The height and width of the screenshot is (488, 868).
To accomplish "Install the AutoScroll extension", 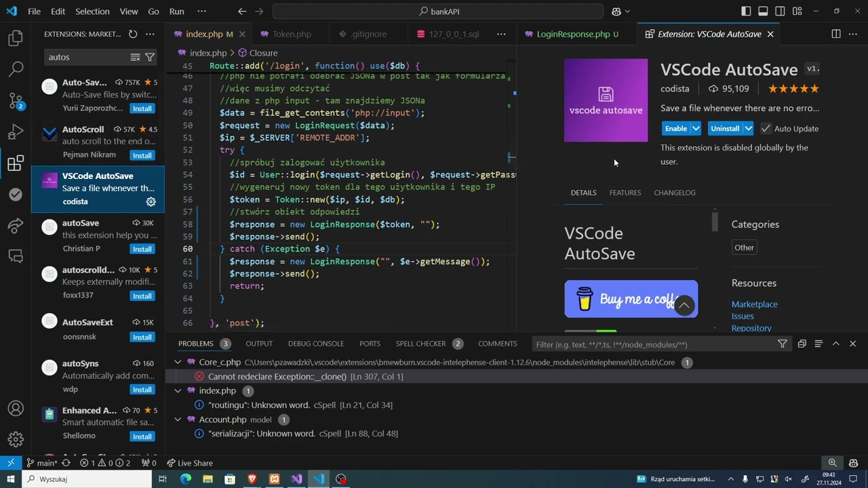I will [x=142, y=155].
